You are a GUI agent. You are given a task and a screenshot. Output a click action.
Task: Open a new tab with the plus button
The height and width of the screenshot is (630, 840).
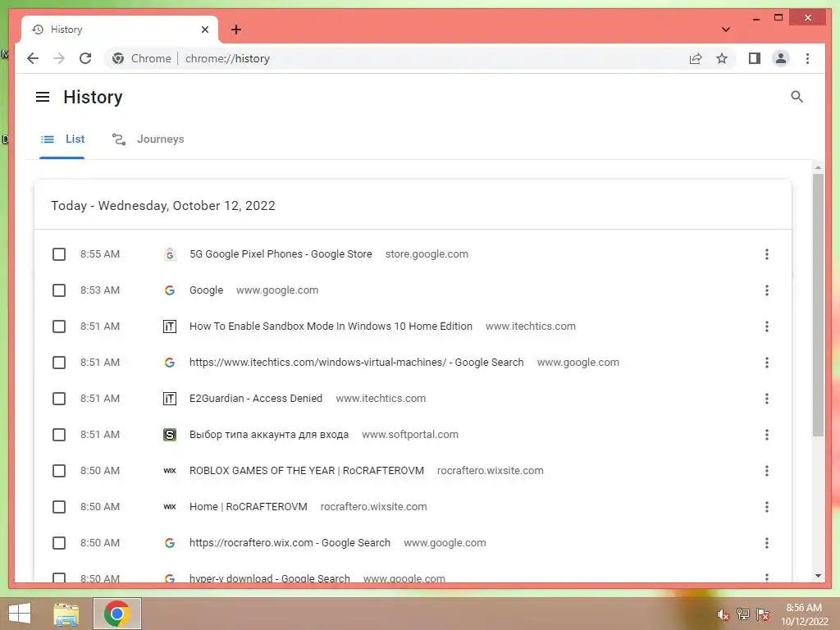tap(236, 30)
